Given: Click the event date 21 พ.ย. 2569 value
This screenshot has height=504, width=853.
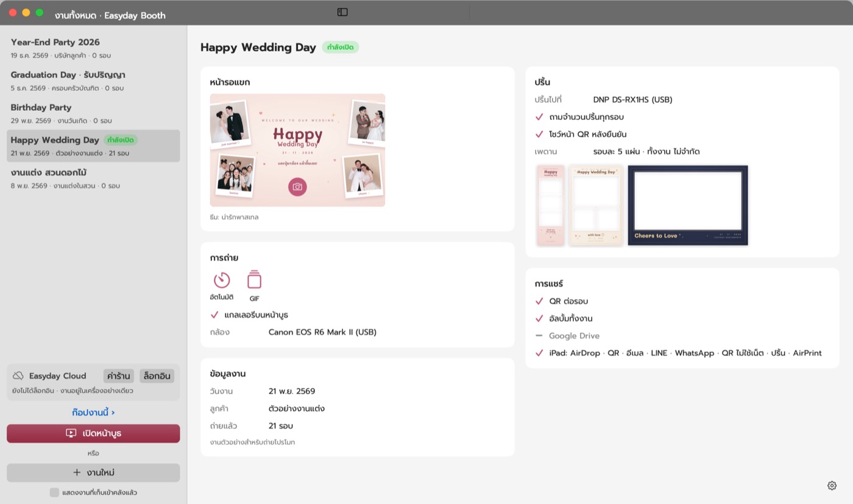Looking at the screenshot, I should tap(292, 391).
